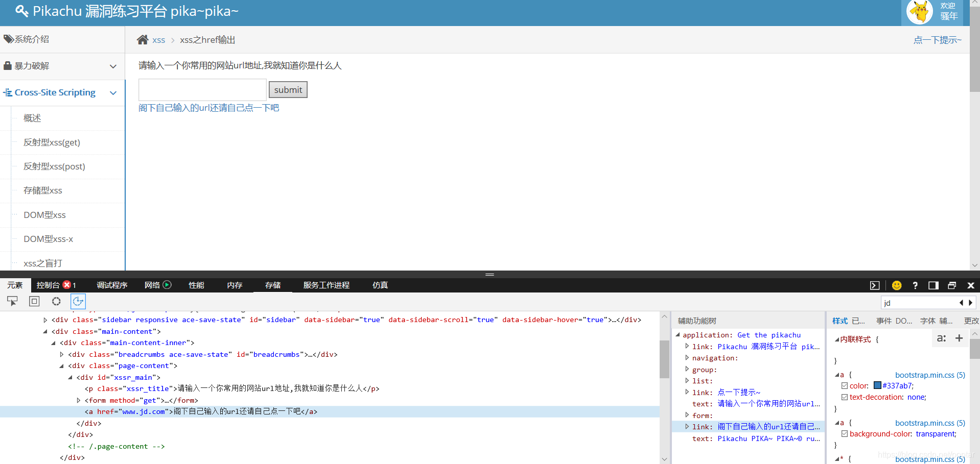Uncheck the color #337ab7 property

point(845,386)
